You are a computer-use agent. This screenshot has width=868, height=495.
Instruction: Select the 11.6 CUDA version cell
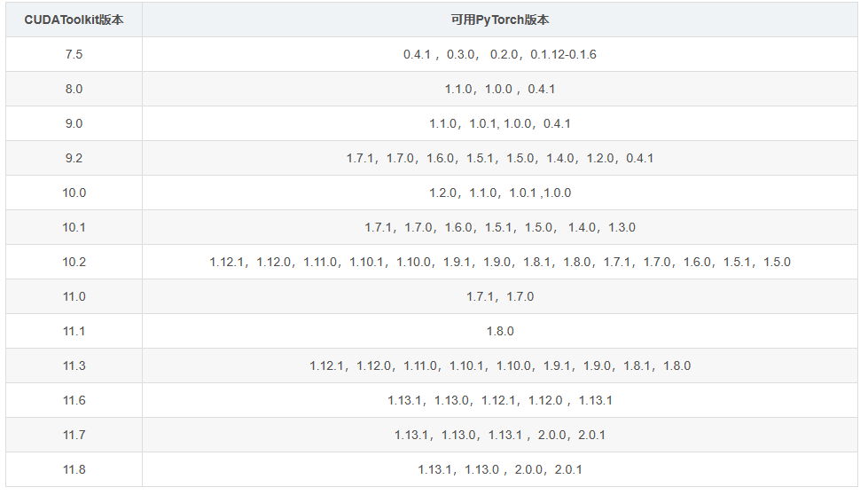tap(74, 400)
